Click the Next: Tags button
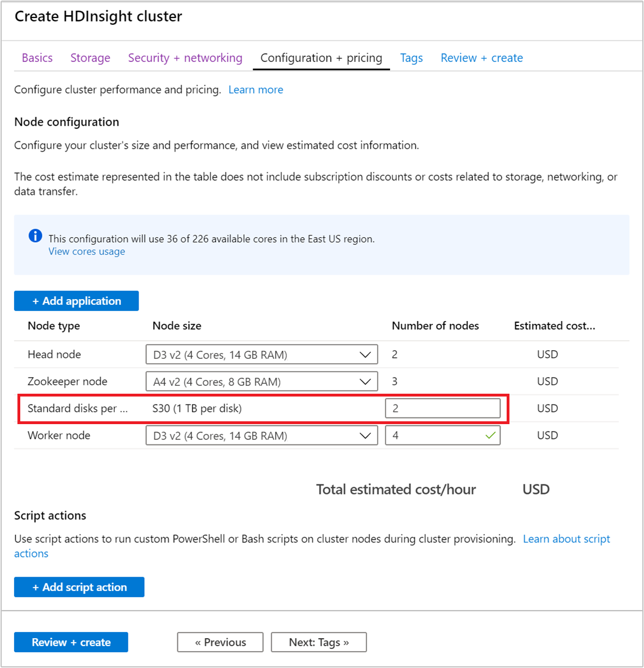644x668 pixels. point(319,642)
